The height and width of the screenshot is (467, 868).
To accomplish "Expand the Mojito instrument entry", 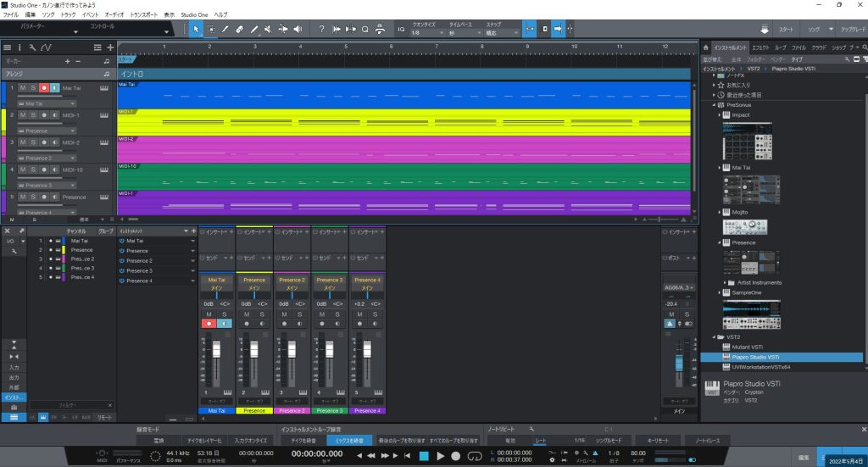I will click(720, 212).
